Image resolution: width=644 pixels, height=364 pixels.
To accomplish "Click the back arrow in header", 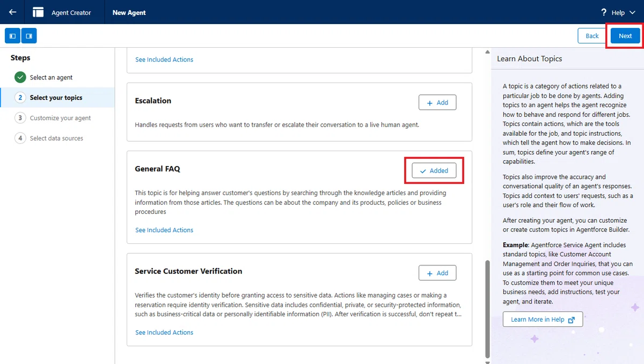I will (13, 12).
